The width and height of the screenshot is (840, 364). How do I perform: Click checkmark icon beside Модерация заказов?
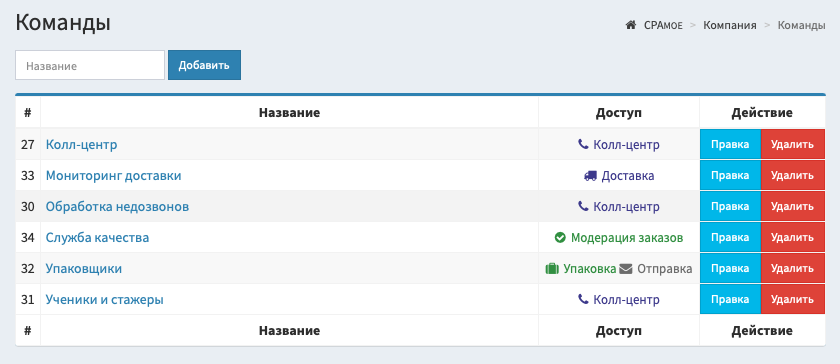(560, 237)
